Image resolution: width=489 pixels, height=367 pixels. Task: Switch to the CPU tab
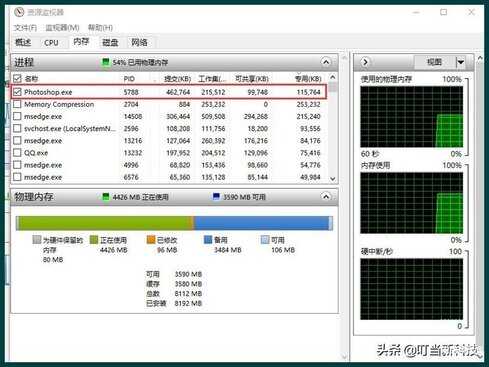tap(51, 43)
